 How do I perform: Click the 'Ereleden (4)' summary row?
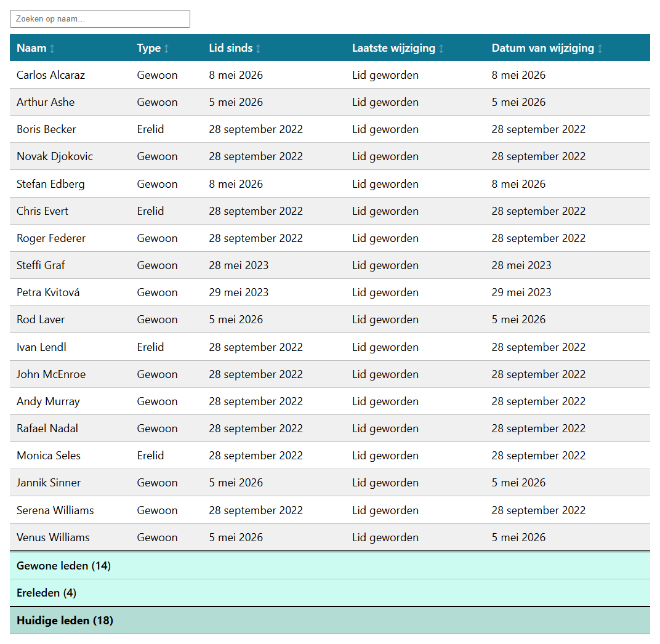point(330,593)
